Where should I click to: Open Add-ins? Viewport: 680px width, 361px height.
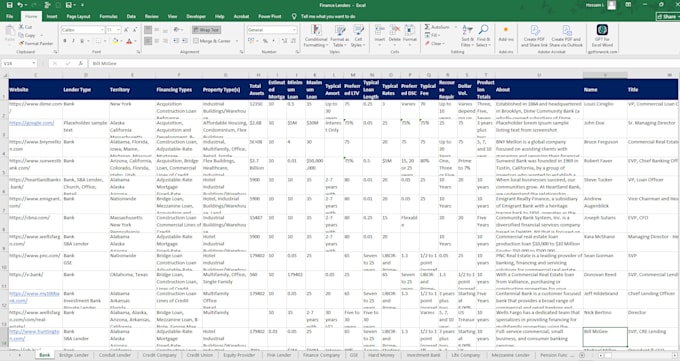tap(506, 33)
